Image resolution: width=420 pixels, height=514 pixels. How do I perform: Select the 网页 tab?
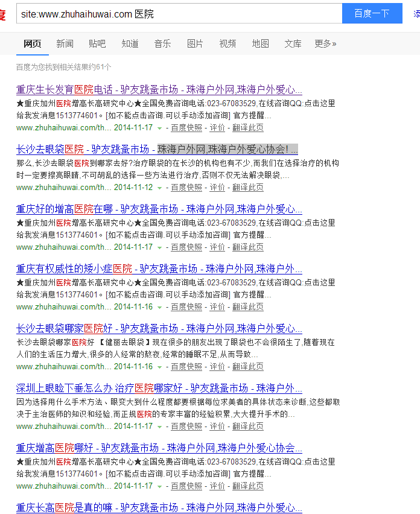pos(33,43)
